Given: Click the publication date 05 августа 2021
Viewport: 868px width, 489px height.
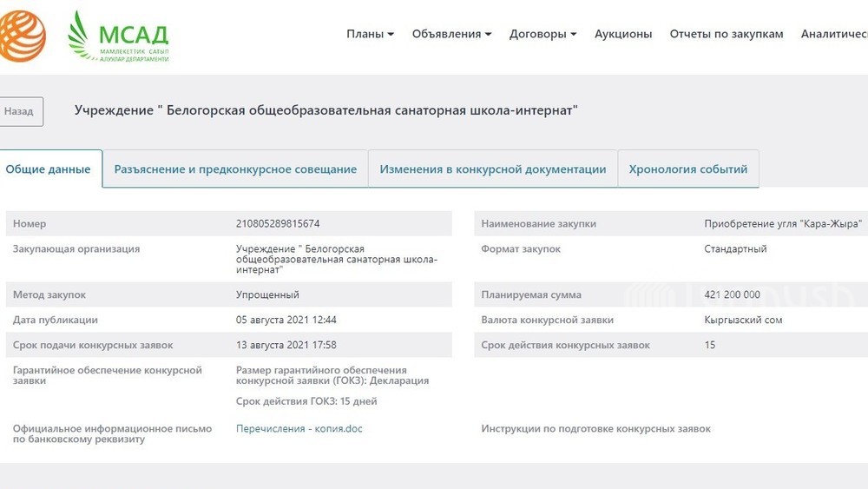Looking at the screenshot, I should pyautogui.click(x=286, y=320).
